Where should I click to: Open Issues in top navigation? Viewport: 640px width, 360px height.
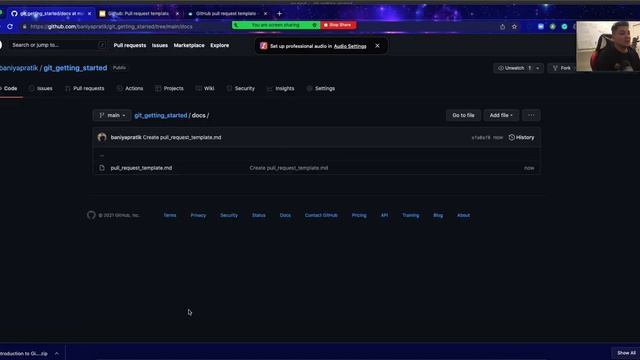coord(160,45)
